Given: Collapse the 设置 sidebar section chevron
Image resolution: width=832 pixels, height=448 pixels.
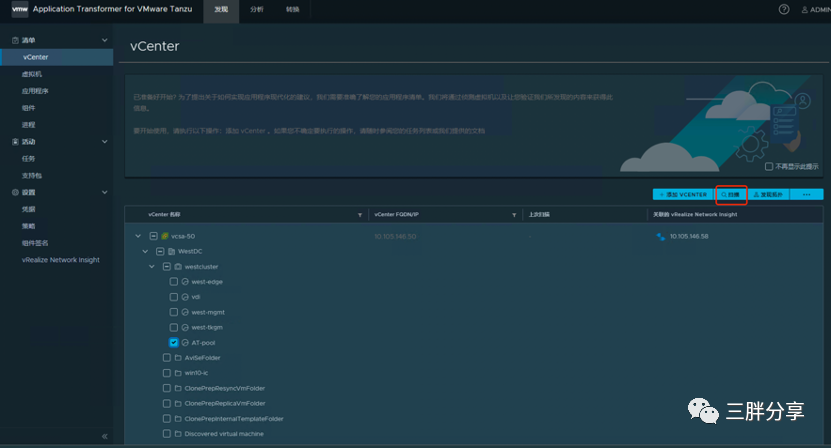Looking at the screenshot, I should pyautogui.click(x=105, y=192).
